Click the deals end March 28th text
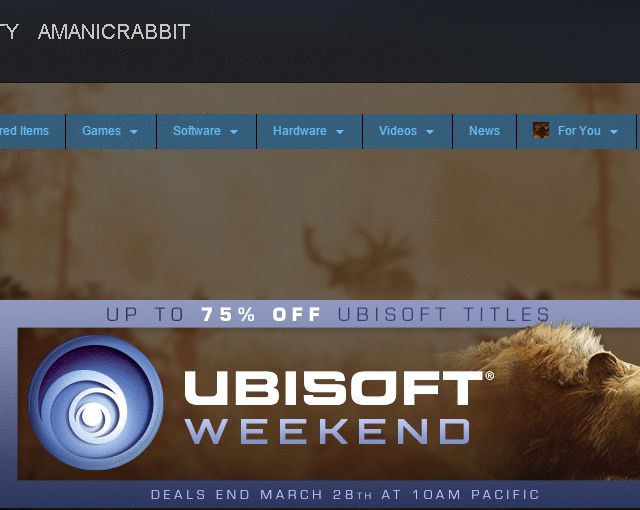The image size is (640, 510). pyautogui.click(x=345, y=494)
